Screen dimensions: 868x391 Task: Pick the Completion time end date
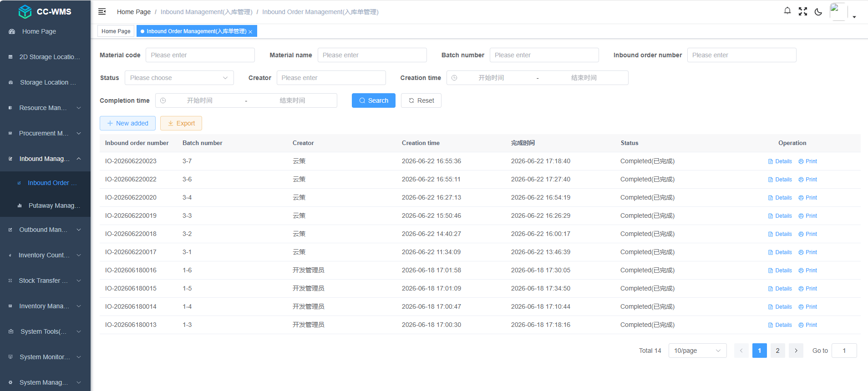click(x=292, y=100)
